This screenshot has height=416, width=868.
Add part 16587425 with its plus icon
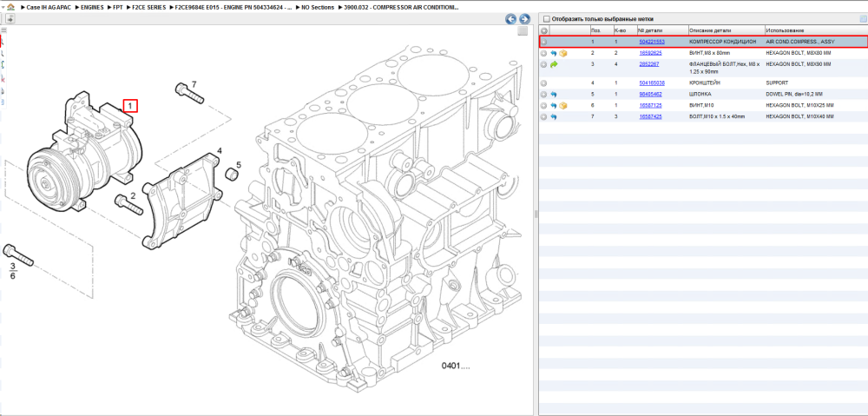[544, 117]
